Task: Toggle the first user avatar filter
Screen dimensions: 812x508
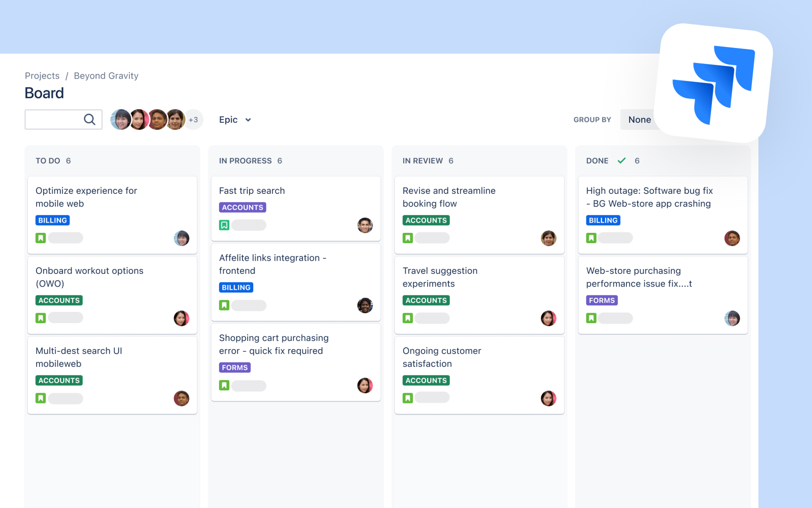Action: click(121, 119)
